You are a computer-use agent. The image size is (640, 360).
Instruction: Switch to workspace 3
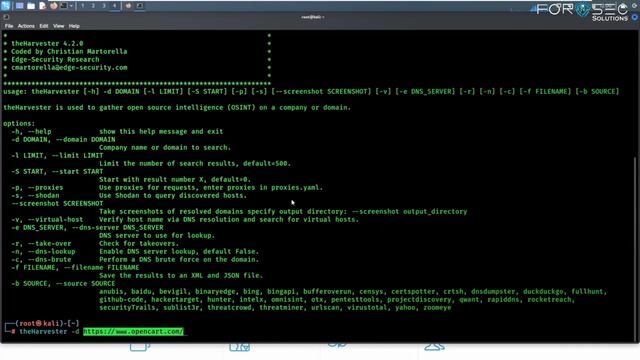[x=104, y=6]
